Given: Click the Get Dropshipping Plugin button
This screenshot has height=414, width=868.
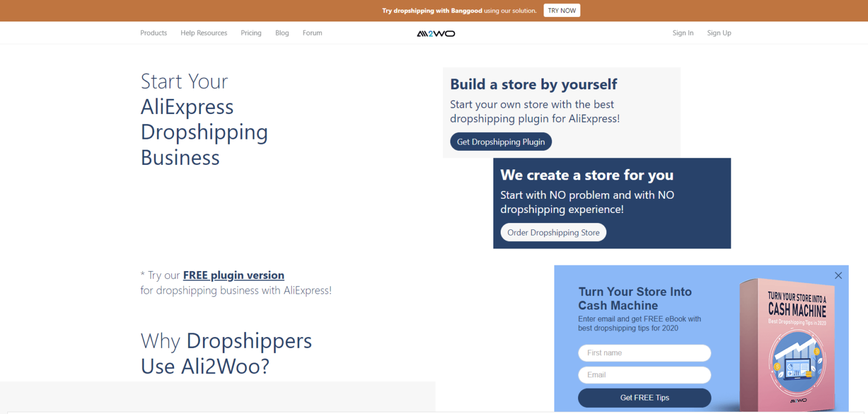Looking at the screenshot, I should tap(501, 141).
